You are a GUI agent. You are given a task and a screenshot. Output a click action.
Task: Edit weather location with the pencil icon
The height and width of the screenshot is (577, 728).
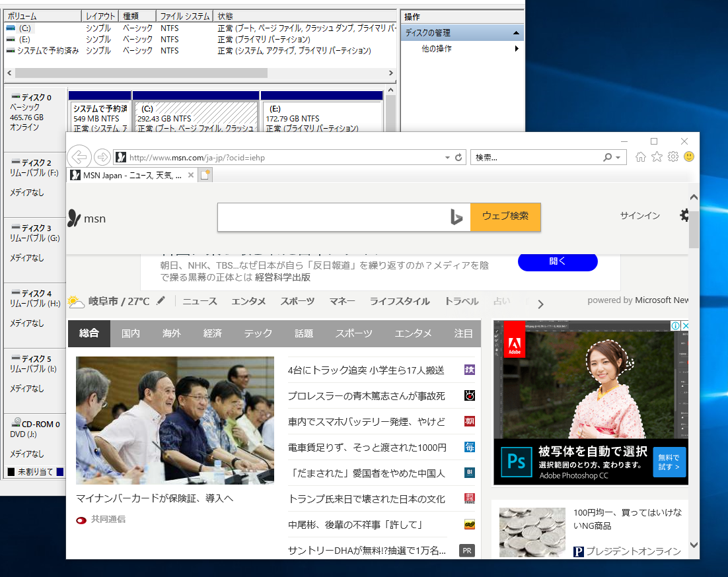click(161, 300)
